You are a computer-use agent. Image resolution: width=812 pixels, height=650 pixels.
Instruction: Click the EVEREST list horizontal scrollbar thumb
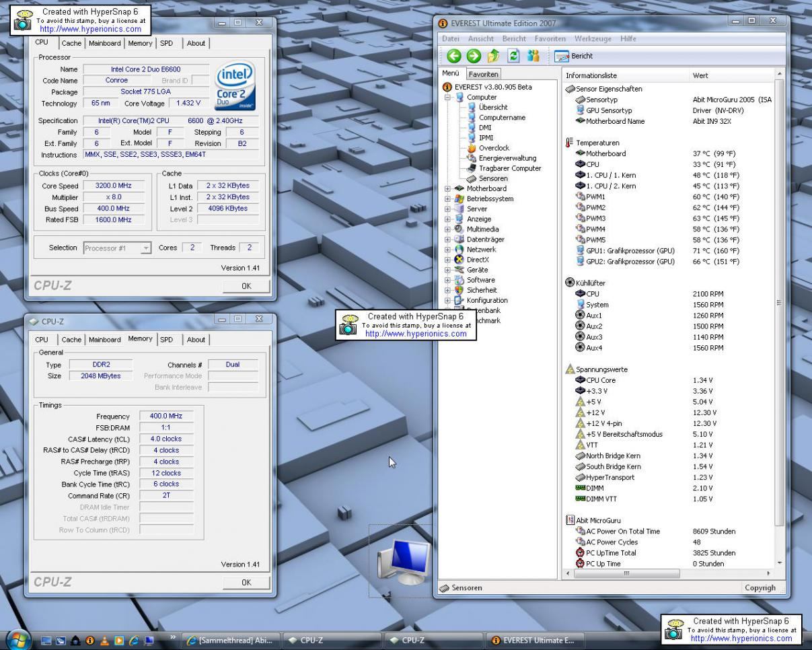click(626, 573)
